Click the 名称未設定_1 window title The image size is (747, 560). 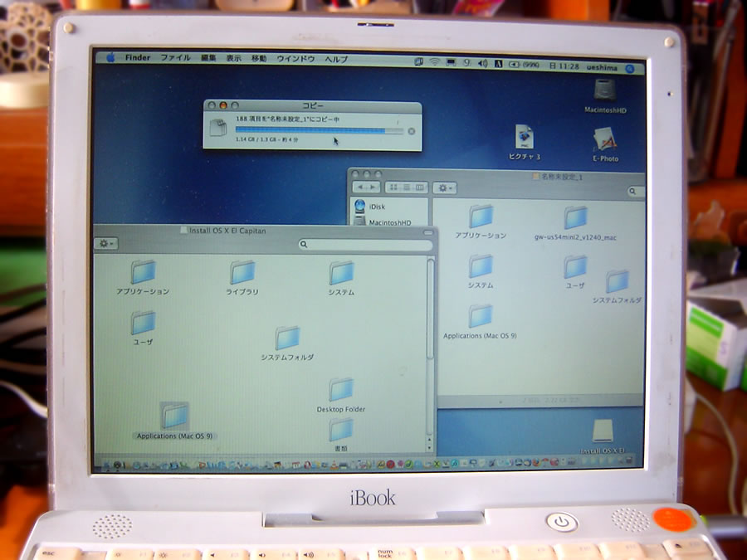pos(558,177)
